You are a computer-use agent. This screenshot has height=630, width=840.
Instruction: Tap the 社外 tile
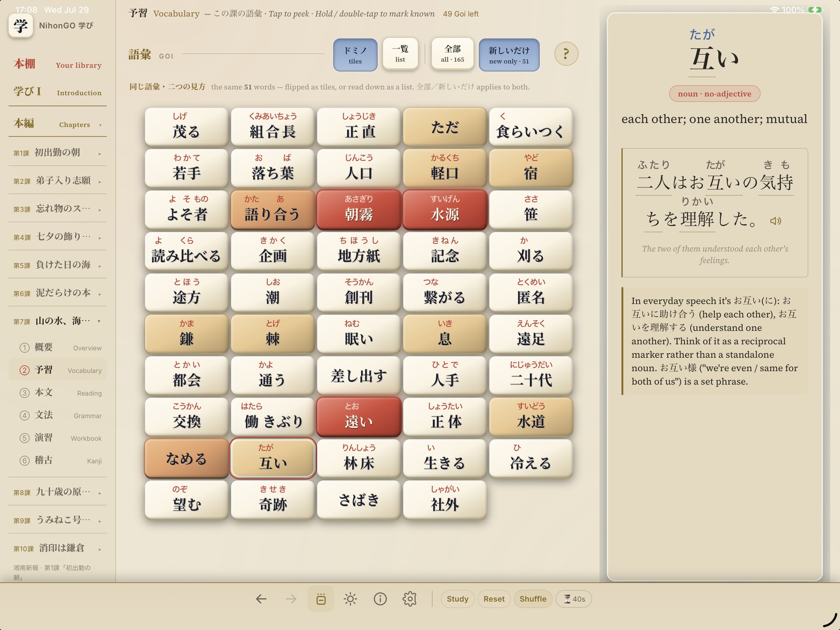click(x=445, y=500)
